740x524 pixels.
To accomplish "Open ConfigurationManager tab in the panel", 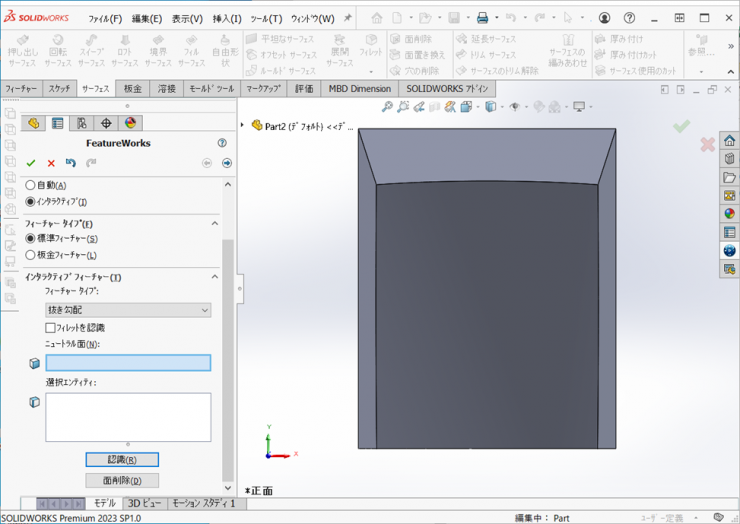I will coord(81,124).
